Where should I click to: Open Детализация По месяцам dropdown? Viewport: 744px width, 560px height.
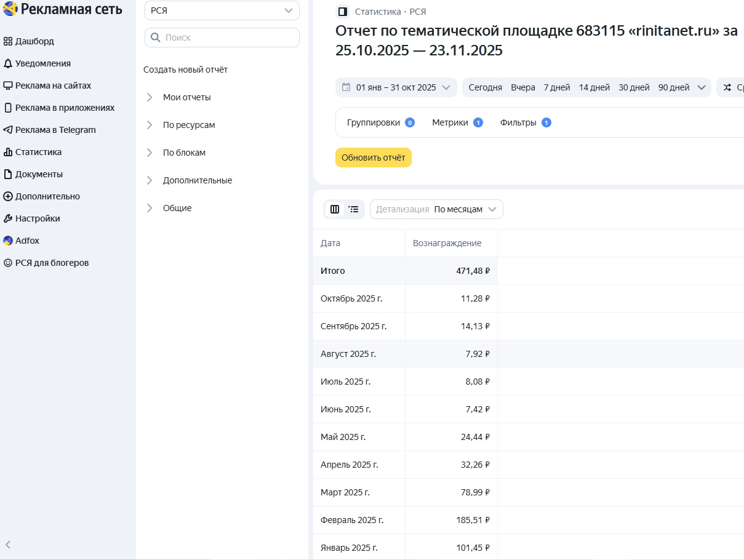click(x=436, y=209)
